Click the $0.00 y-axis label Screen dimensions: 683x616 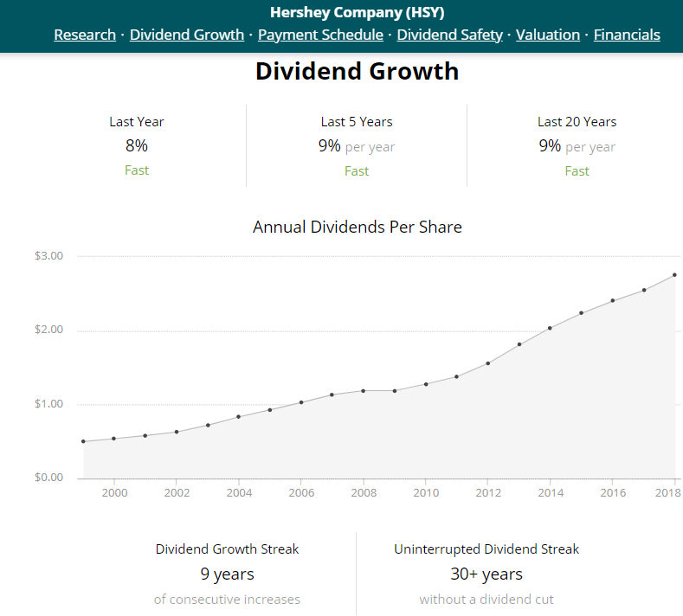pyautogui.click(x=48, y=477)
